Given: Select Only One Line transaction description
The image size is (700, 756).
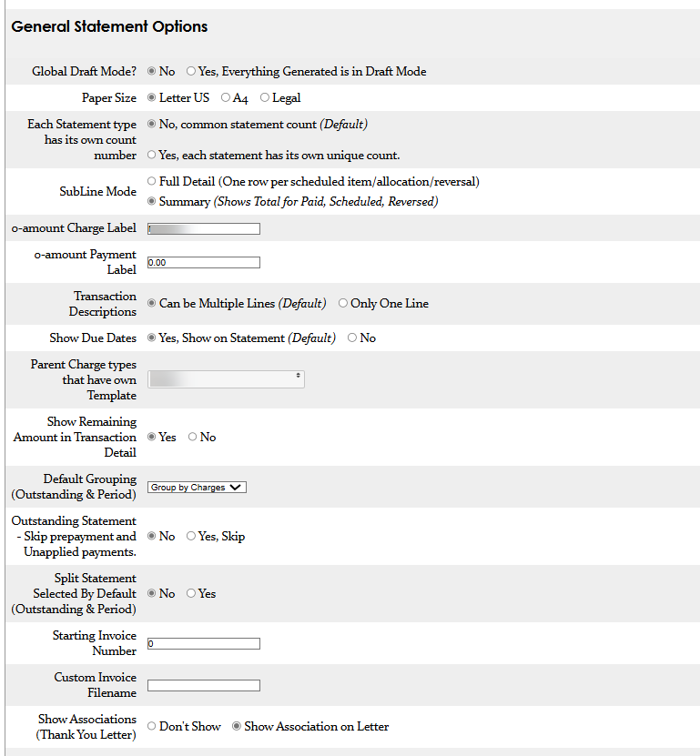Looking at the screenshot, I should 343,303.
